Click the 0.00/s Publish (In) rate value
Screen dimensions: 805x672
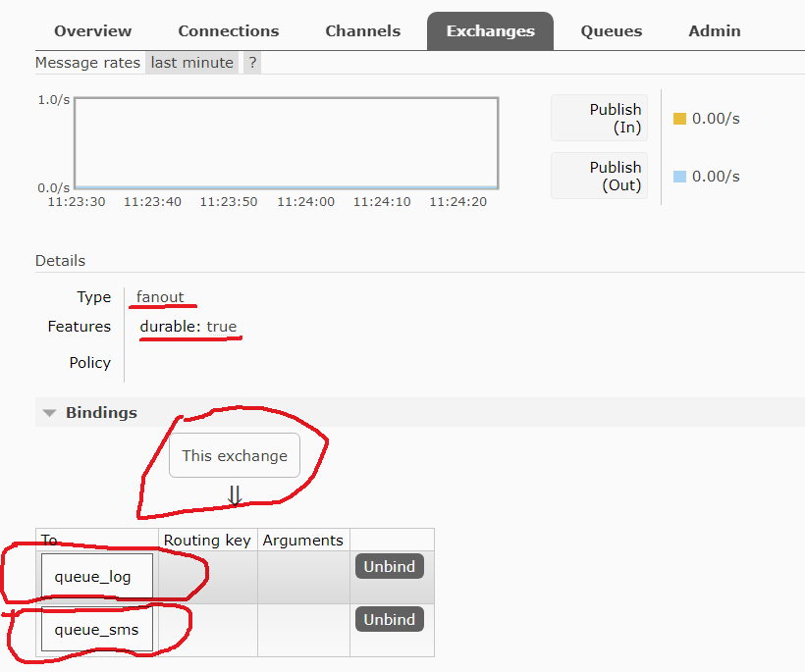click(716, 119)
